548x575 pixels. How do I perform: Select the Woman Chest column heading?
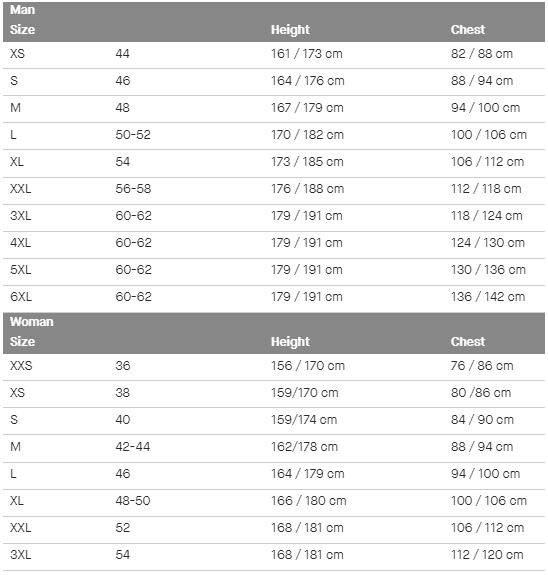coord(468,341)
